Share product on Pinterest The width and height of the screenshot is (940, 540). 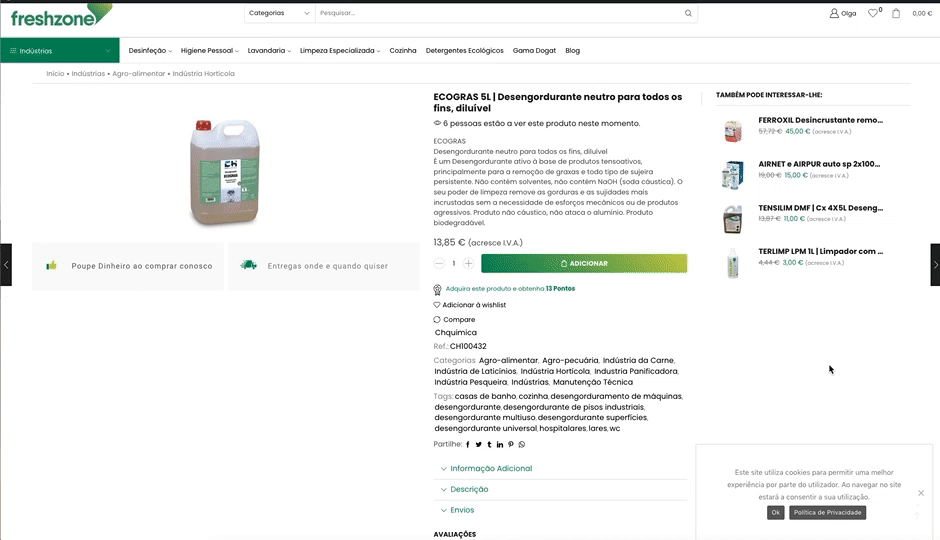coord(511,445)
